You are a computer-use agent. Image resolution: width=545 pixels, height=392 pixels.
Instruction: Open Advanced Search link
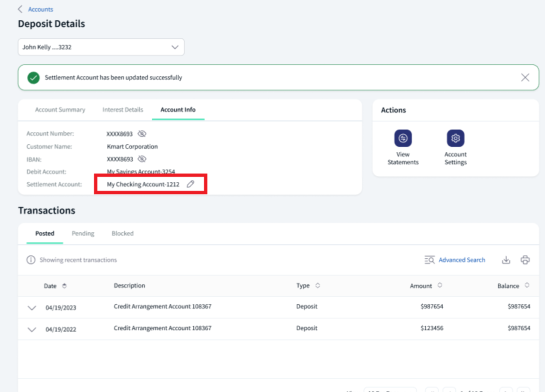[x=462, y=260]
